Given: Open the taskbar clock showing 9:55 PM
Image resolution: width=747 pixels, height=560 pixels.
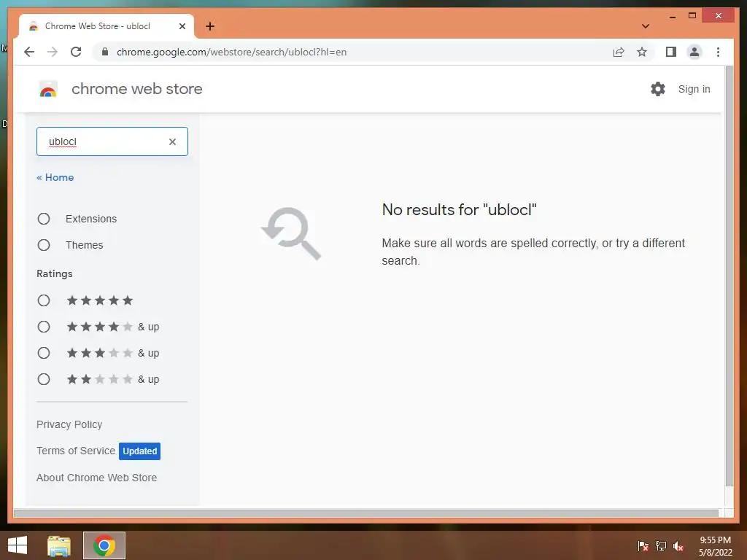Looking at the screenshot, I should pos(715,546).
